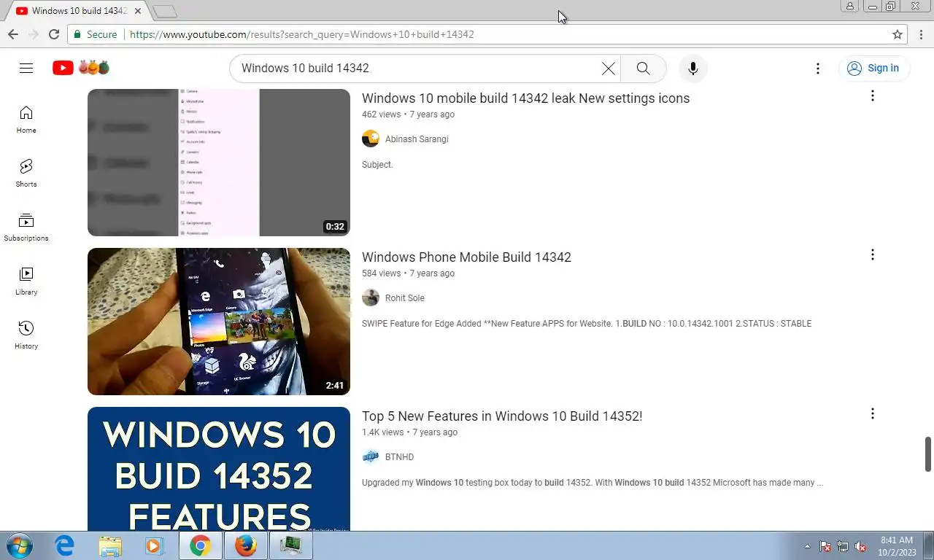Show hidden system tray icons
934x560 pixels.
807,546
